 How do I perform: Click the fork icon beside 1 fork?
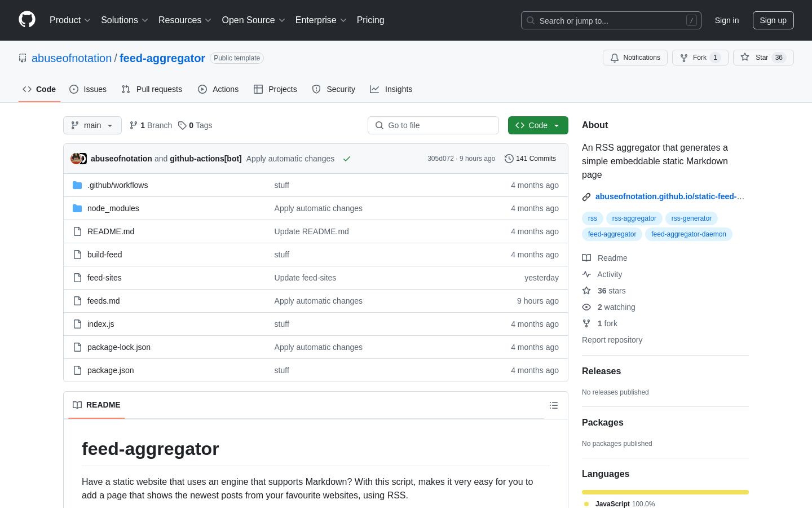coord(586,323)
